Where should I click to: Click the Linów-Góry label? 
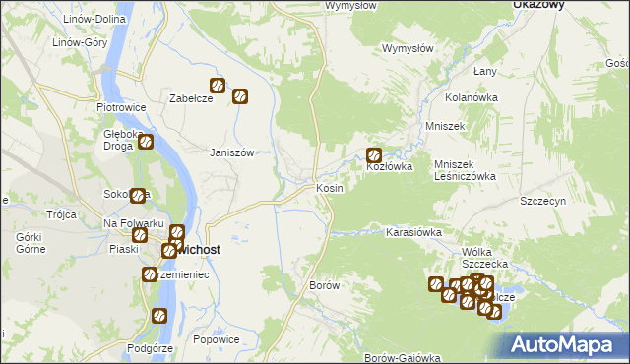pos(80,42)
